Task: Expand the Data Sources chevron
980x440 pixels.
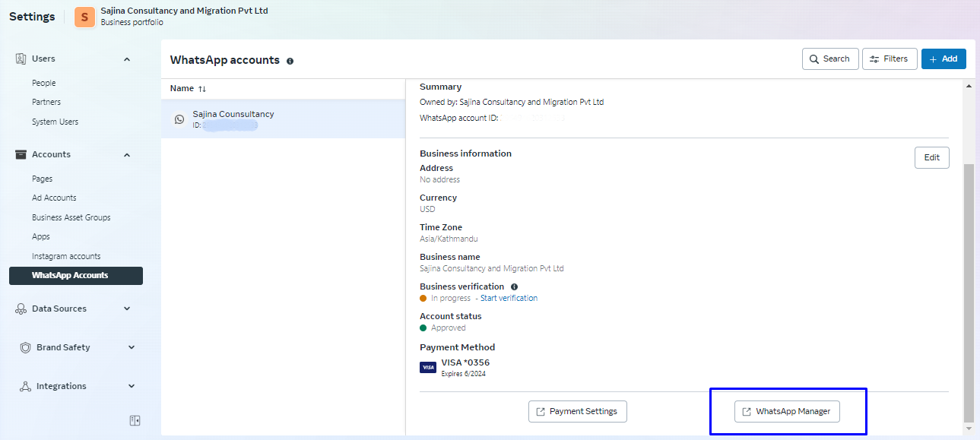Action: coord(127,309)
